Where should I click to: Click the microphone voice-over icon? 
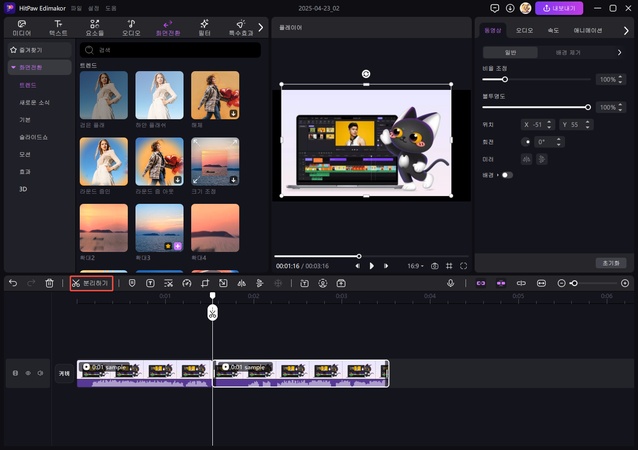[450, 283]
